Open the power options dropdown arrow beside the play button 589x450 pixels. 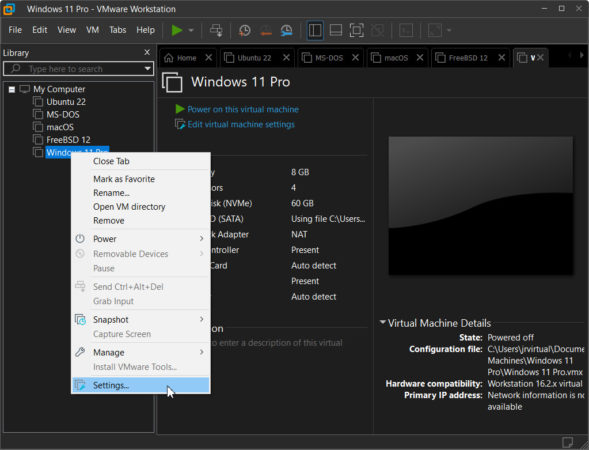pyautogui.click(x=191, y=30)
